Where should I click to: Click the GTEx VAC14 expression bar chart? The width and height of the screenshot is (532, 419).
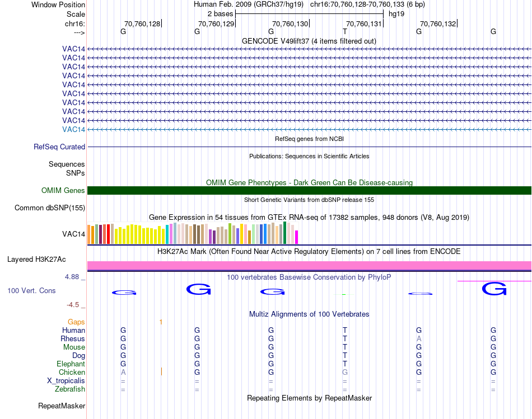(x=193, y=233)
